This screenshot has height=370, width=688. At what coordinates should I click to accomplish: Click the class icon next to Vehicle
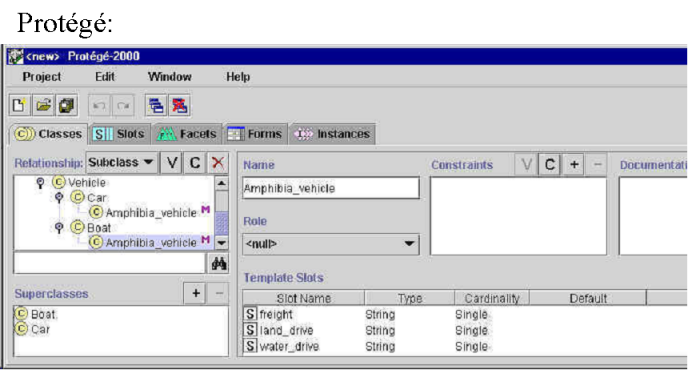(x=59, y=182)
